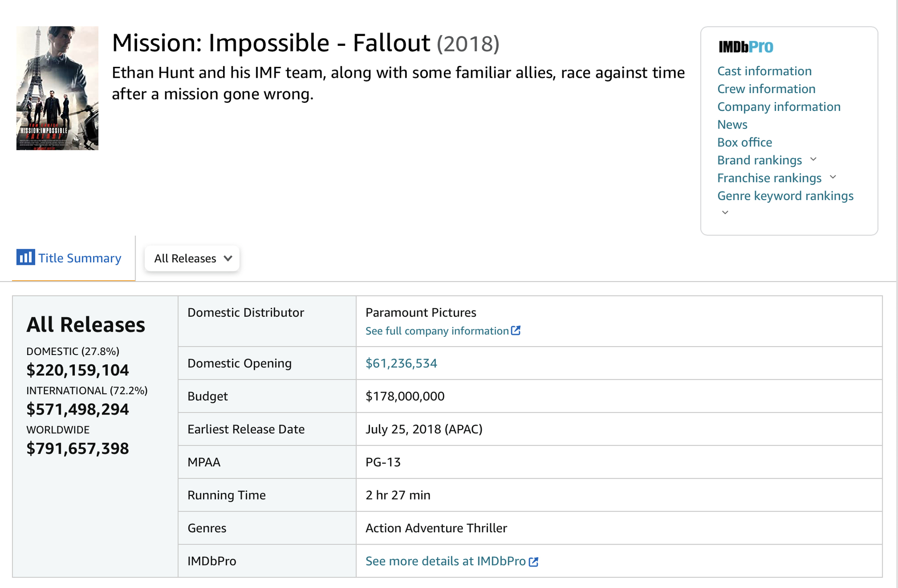This screenshot has width=898, height=588.
Task: Click the Brand rankings link text
Action: click(760, 160)
